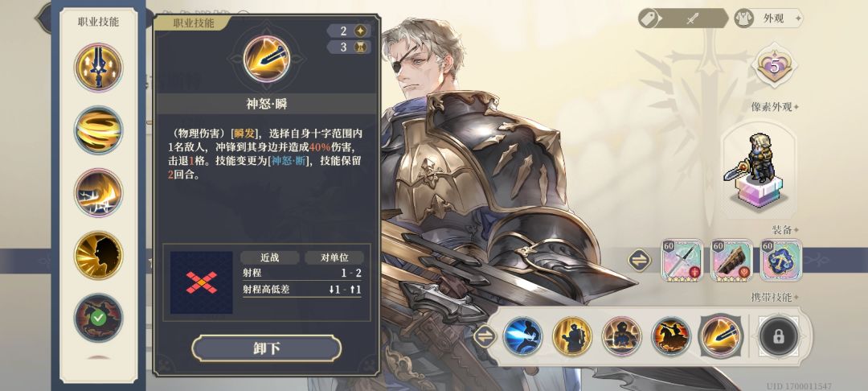Select the flaming lightning skill icon
Screen dimensions: 868x391
point(99,193)
